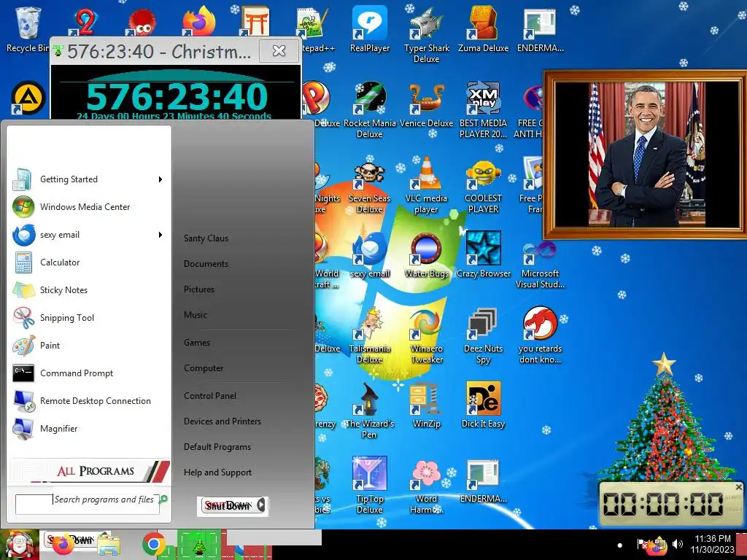Screen dimensions: 747x560
Task: Close the 00:00:00 timer gadget
Action: pos(738,487)
